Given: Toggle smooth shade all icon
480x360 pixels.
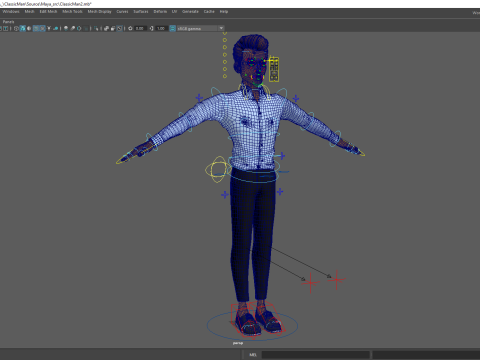Looking at the screenshot, I should 23,28.
